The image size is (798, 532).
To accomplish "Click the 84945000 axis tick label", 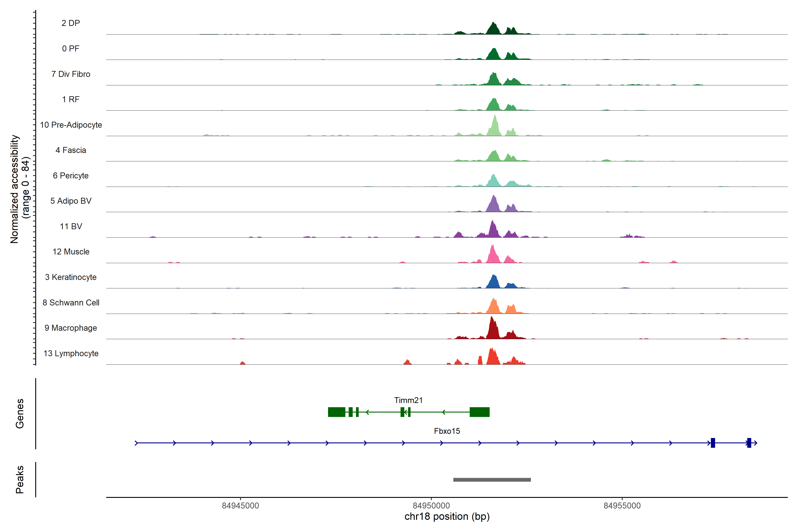I will [240, 506].
